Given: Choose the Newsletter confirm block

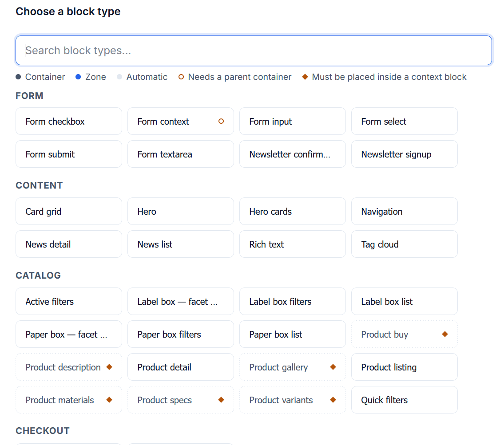Looking at the screenshot, I should point(293,154).
